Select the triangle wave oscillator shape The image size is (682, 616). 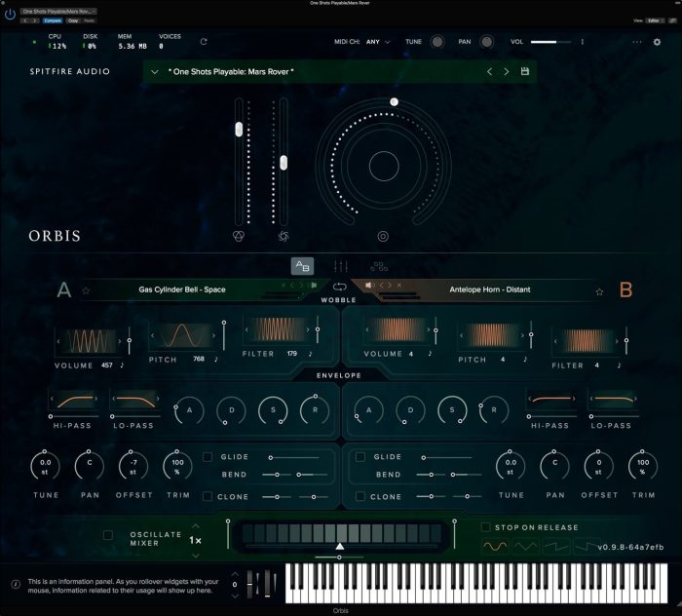(x=526, y=546)
